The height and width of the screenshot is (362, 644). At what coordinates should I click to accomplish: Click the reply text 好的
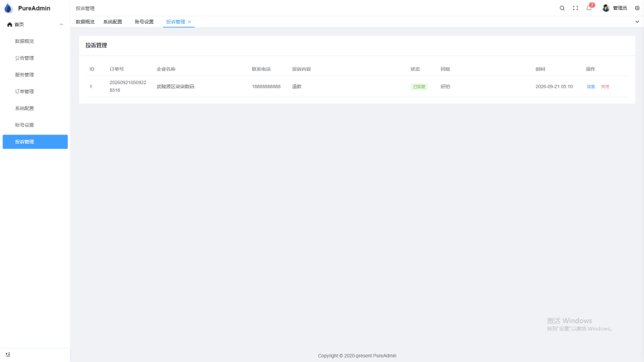445,87
